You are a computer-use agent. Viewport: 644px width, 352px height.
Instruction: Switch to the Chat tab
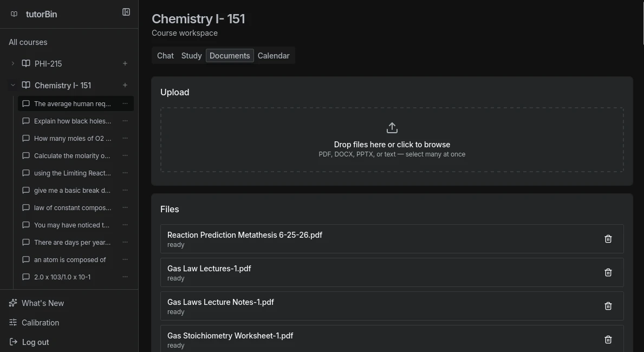pyautogui.click(x=166, y=55)
